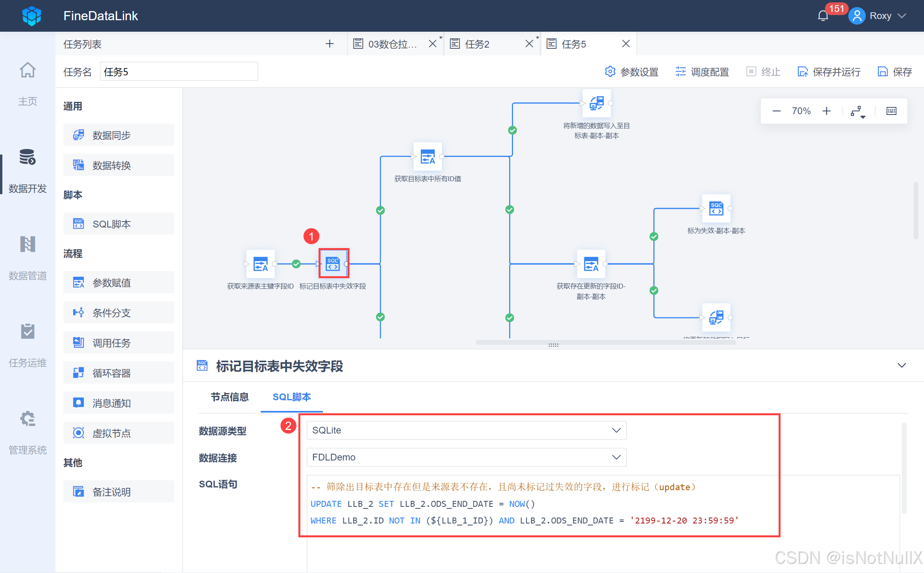924x573 pixels.
Task: Click the 获取来源表主键字段ID node icon
Action: [260, 264]
